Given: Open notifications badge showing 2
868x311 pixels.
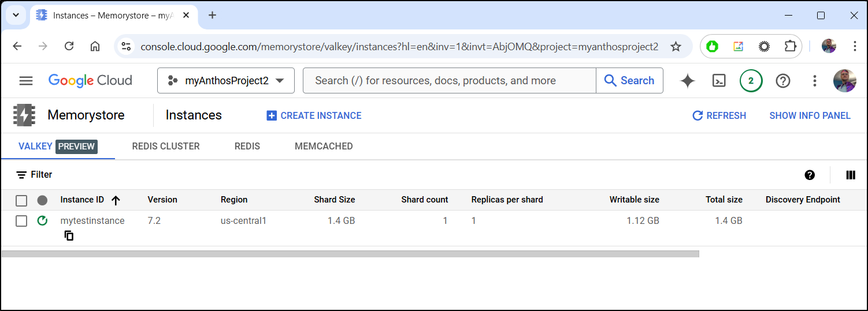Looking at the screenshot, I should (x=751, y=81).
